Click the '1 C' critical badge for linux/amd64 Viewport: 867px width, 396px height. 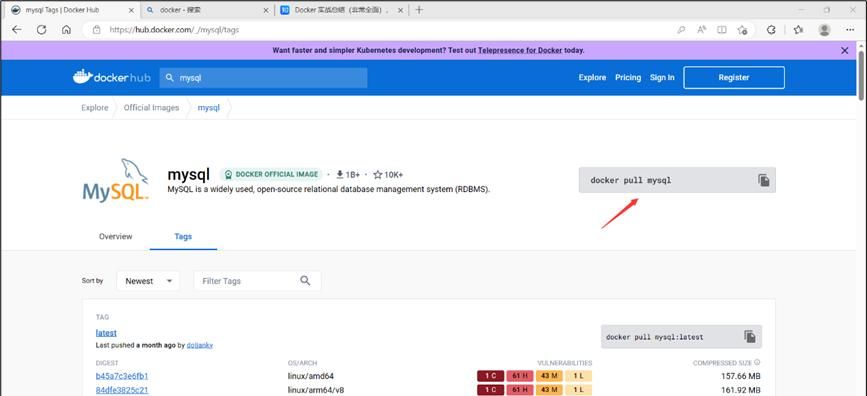(490, 376)
